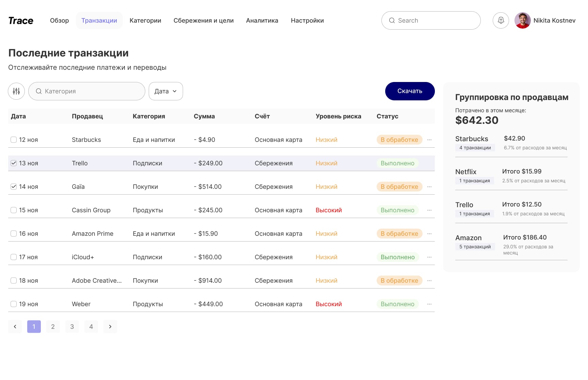This screenshot has width=588, height=380.
Task: Select the current page 1 button
Action: point(34,327)
